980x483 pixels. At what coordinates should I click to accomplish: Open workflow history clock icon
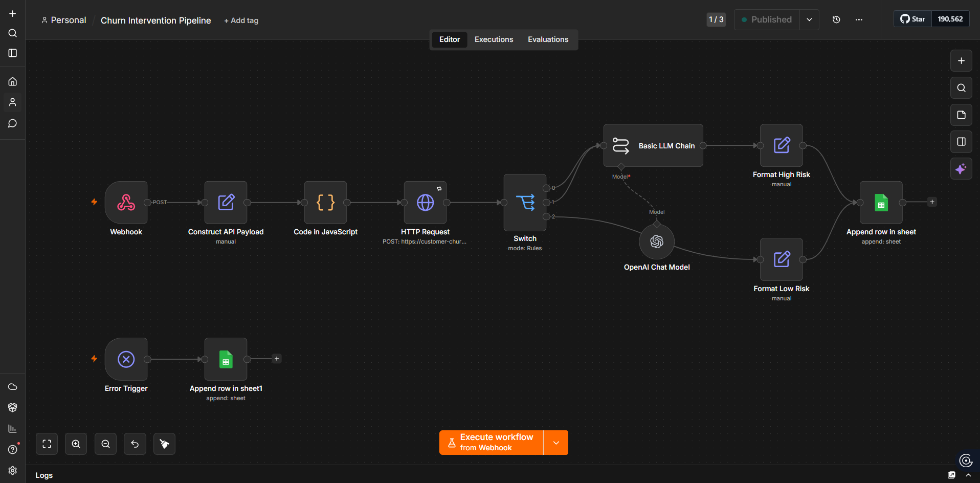click(x=836, y=19)
